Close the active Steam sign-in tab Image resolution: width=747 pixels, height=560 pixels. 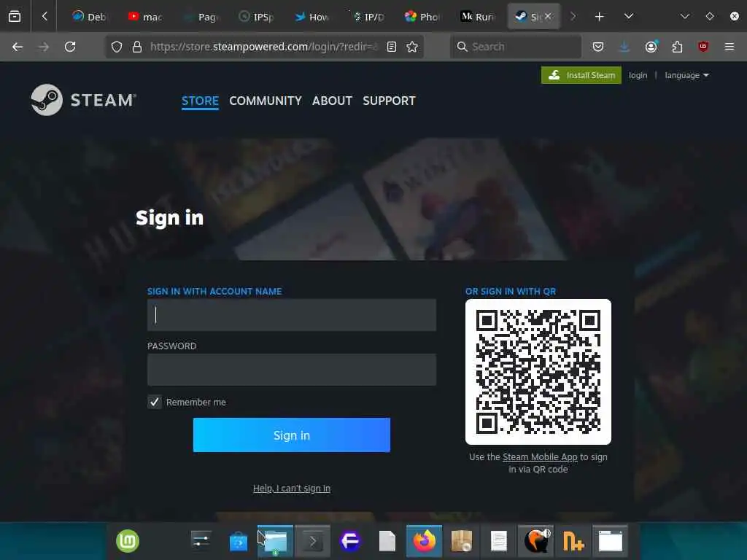549,16
